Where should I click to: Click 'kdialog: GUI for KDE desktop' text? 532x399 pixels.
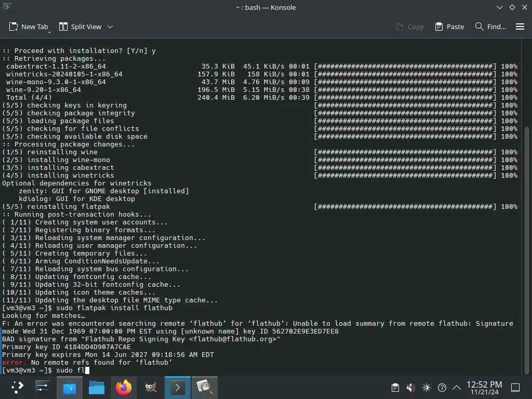click(x=77, y=198)
